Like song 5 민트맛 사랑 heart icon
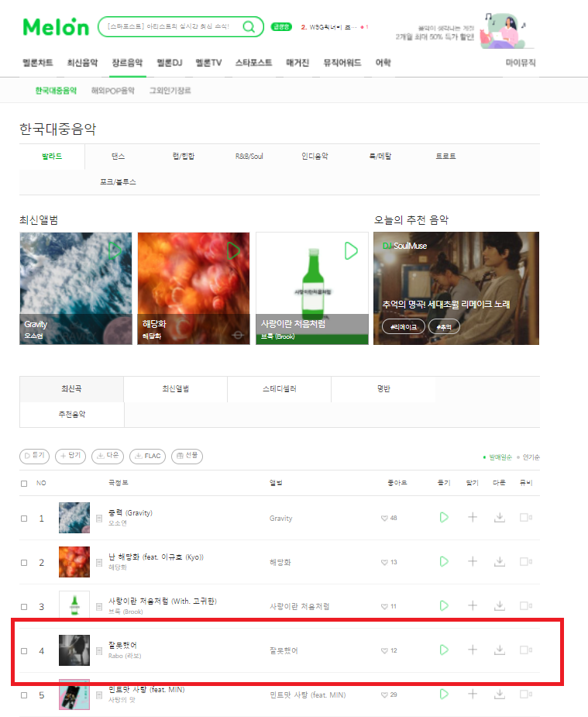 384,695
